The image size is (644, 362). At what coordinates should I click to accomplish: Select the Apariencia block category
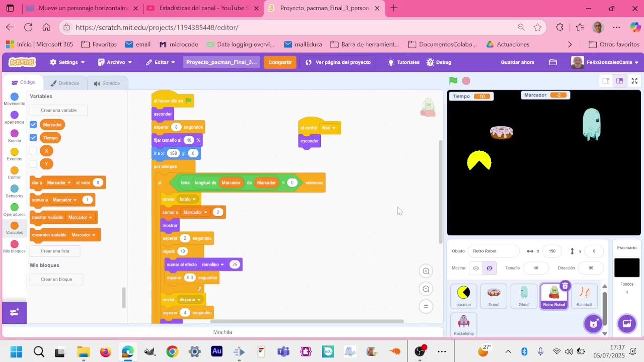coord(15,118)
